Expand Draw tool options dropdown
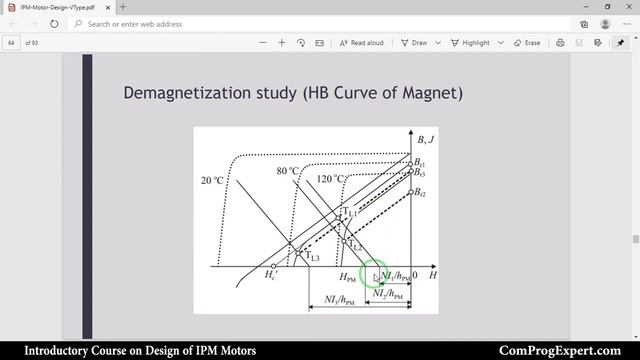 coord(438,43)
